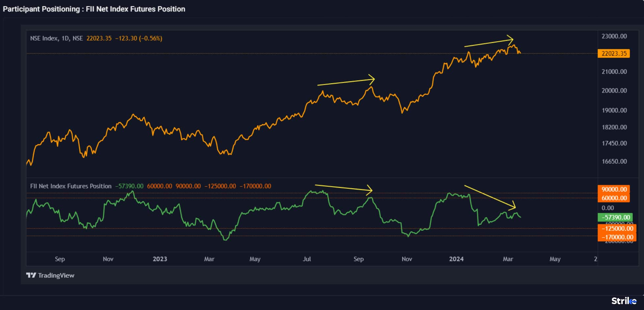The height and width of the screenshot is (310, 644).
Task: Click the green -57390.00 axis label
Action: point(615,217)
